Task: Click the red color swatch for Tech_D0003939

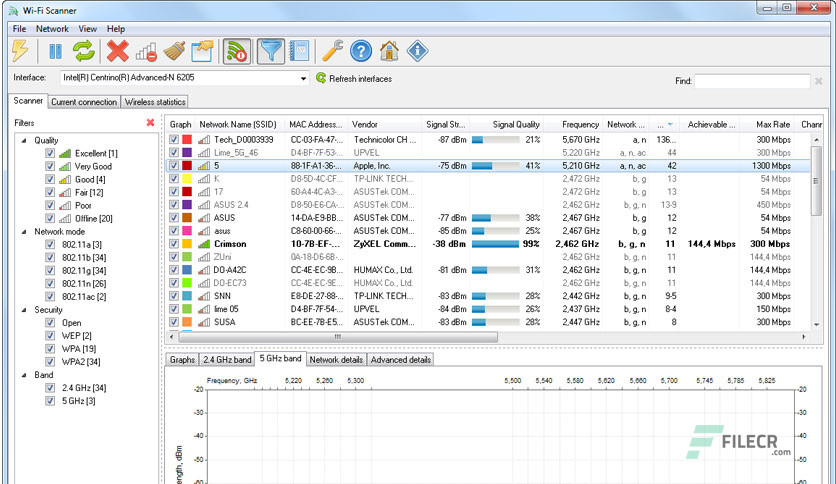Action: pos(187,140)
